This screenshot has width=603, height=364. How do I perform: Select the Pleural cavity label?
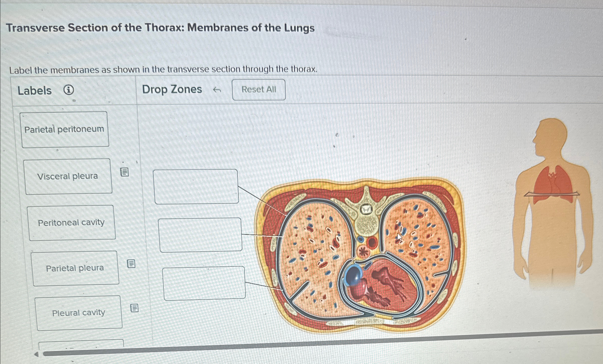[79, 313]
